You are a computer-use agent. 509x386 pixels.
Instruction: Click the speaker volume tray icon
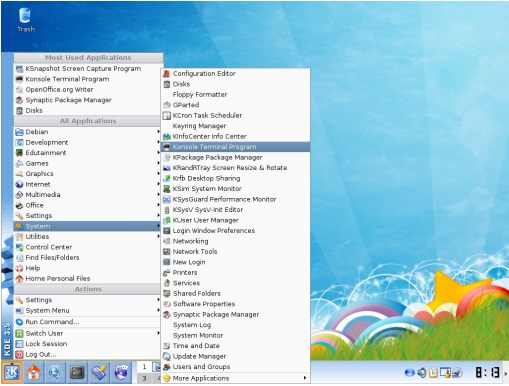pyautogui.click(x=422, y=373)
